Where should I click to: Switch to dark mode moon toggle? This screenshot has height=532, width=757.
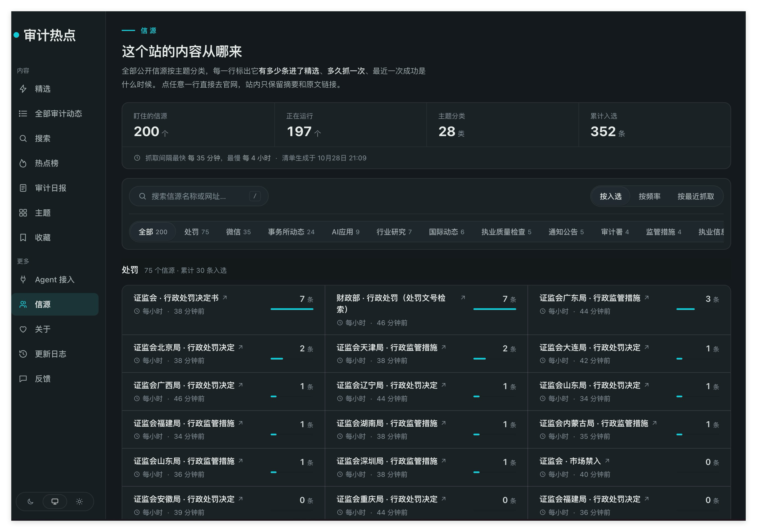(x=30, y=501)
